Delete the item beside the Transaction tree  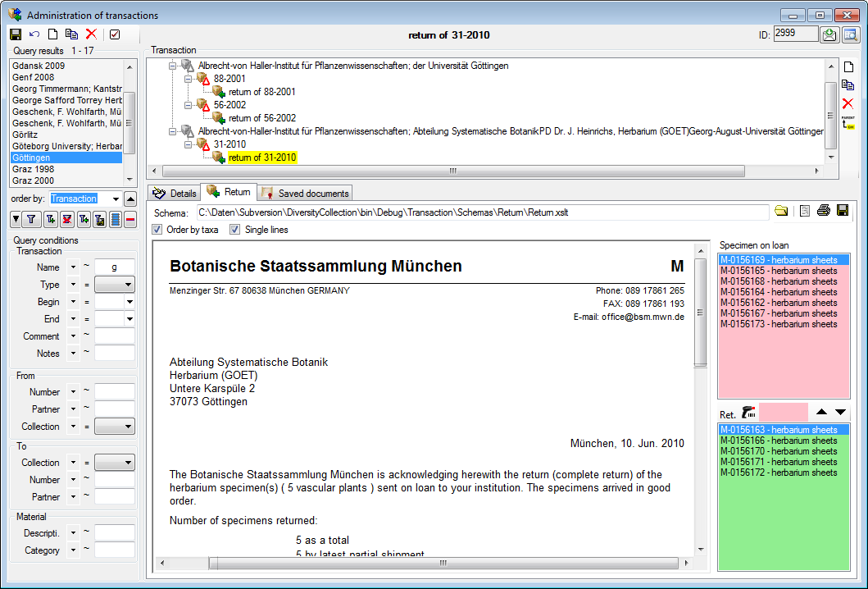848,103
